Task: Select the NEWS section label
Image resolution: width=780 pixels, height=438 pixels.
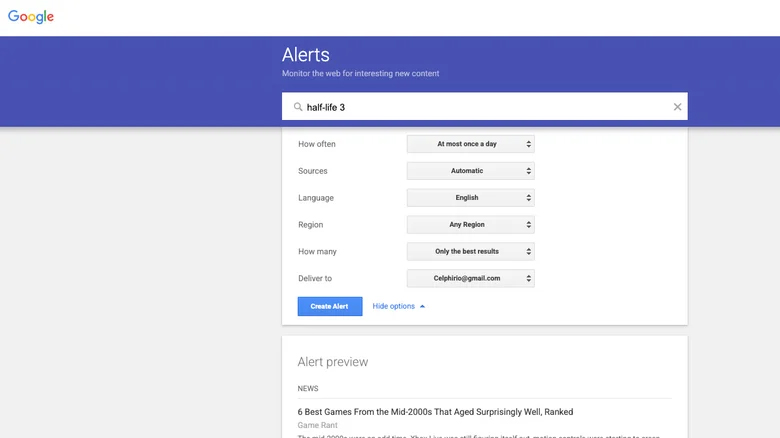Action: click(x=309, y=388)
